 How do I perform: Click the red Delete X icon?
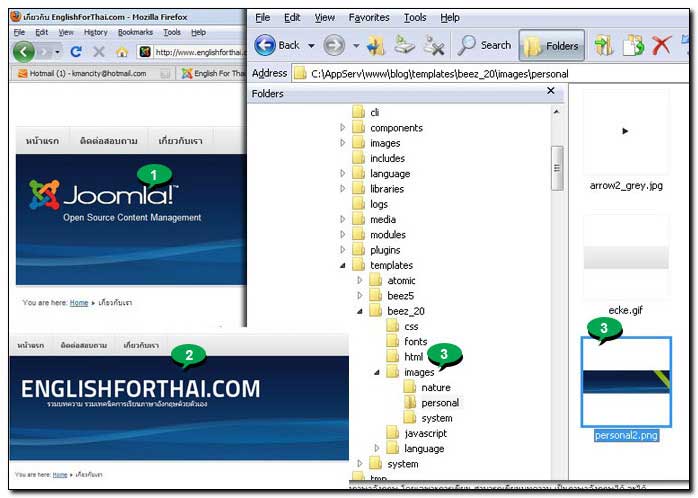[x=661, y=45]
